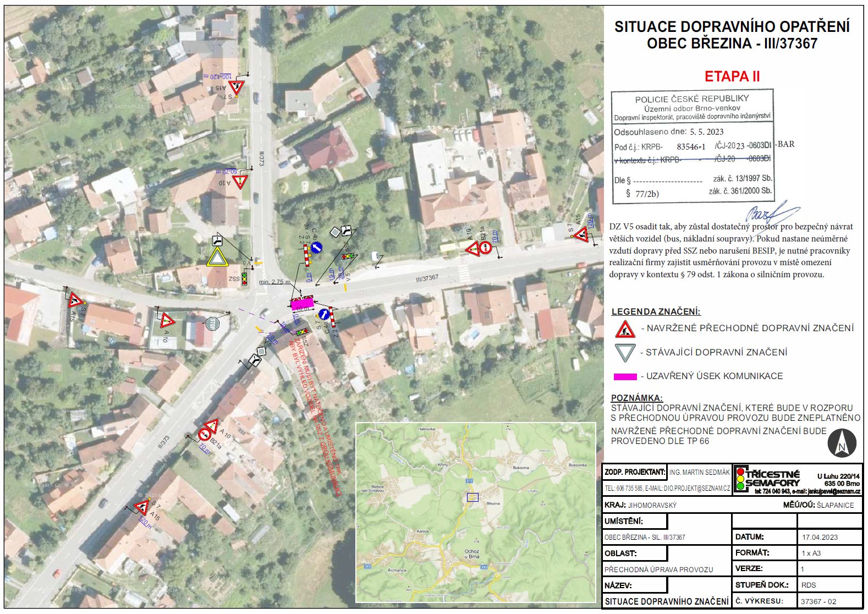Click the southwest B21a circle sign on II/373
This screenshot has height=614, width=868.
(x=204, y=435)
